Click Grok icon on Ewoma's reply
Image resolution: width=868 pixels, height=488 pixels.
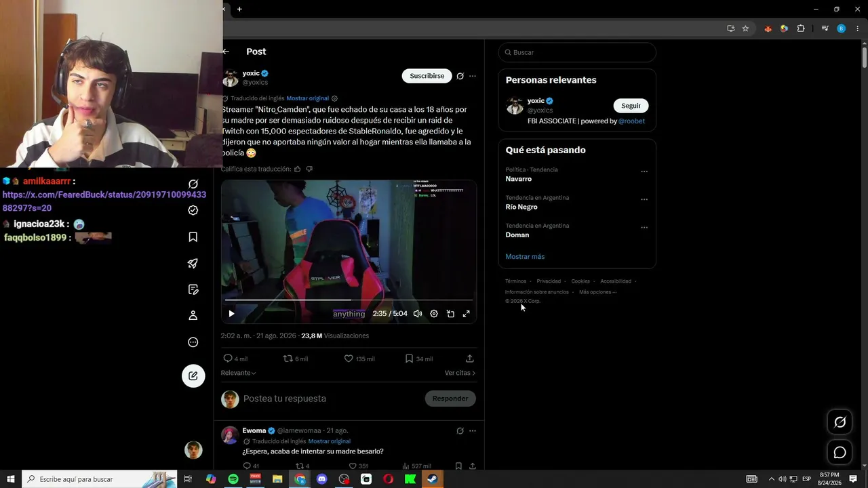pos(460,431)
